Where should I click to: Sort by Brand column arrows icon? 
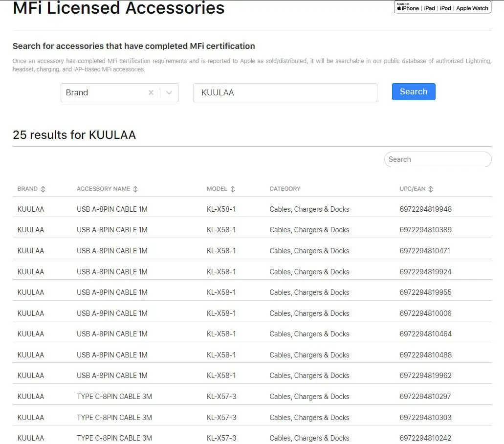point(43,189)
